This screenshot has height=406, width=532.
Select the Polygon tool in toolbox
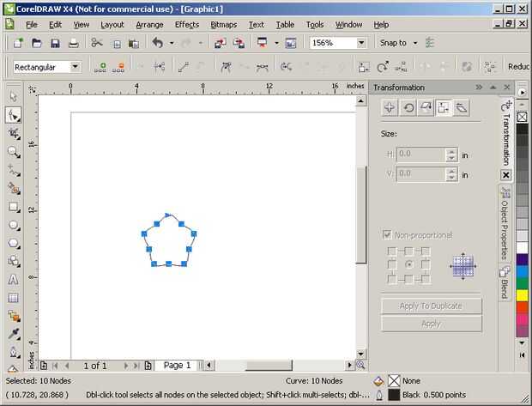point(13,244)
